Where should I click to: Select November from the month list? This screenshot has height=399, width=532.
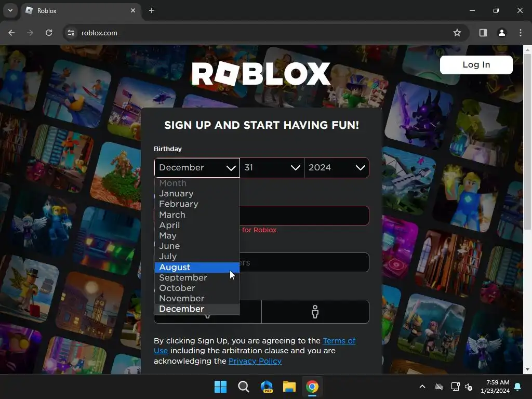point(197,299)
